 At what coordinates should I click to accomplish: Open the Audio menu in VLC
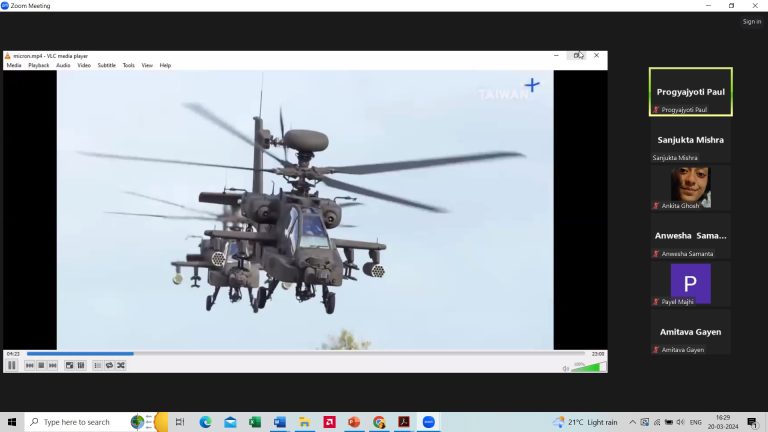click(63, 65)
